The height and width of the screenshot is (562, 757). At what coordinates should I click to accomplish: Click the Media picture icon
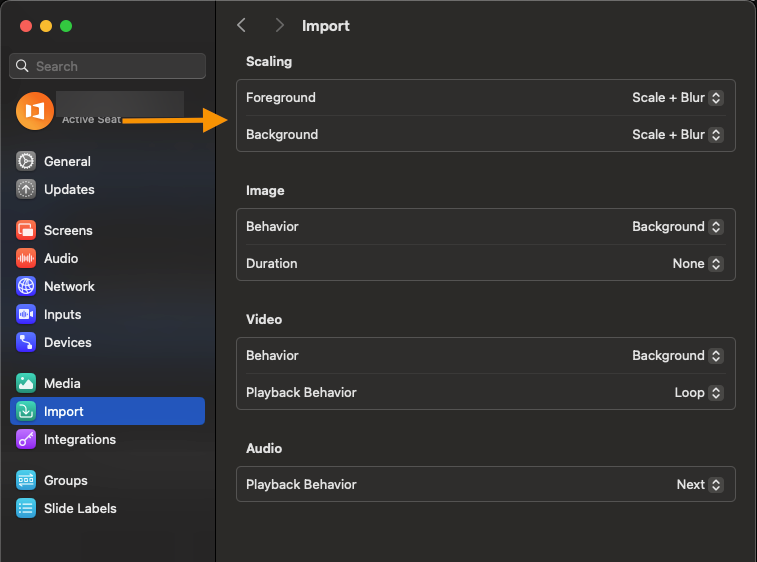(26, 383)
